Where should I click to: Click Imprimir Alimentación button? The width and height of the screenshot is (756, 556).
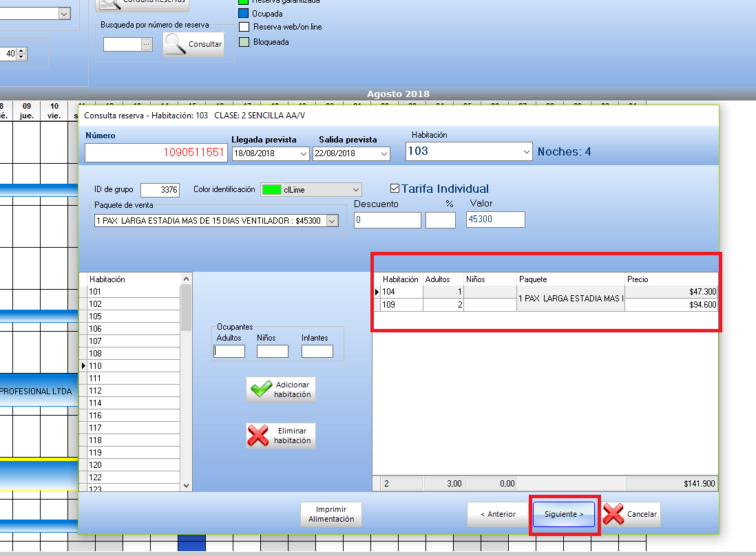[x=331, y=514]
